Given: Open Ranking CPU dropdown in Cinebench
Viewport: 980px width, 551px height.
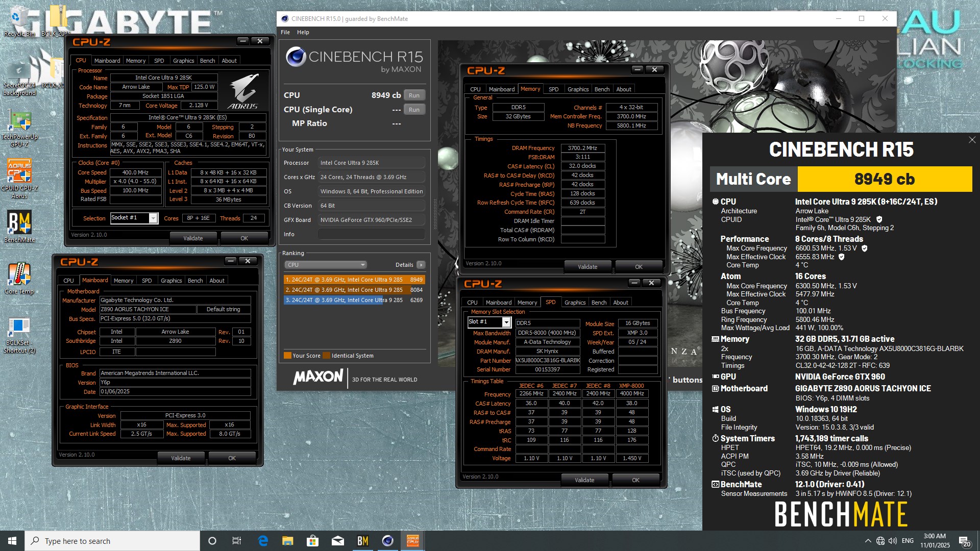Looking at the screenshot, I should click(326, 265).
